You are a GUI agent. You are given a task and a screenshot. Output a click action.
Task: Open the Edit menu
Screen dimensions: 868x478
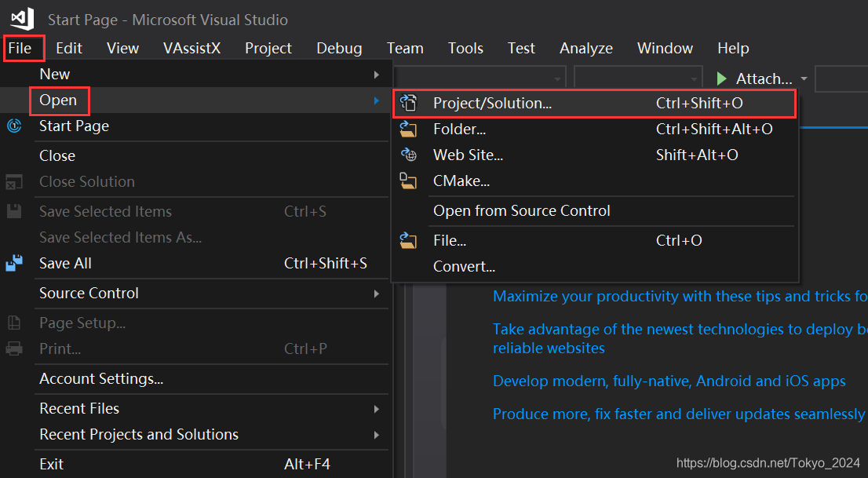[x=68, y=48]
